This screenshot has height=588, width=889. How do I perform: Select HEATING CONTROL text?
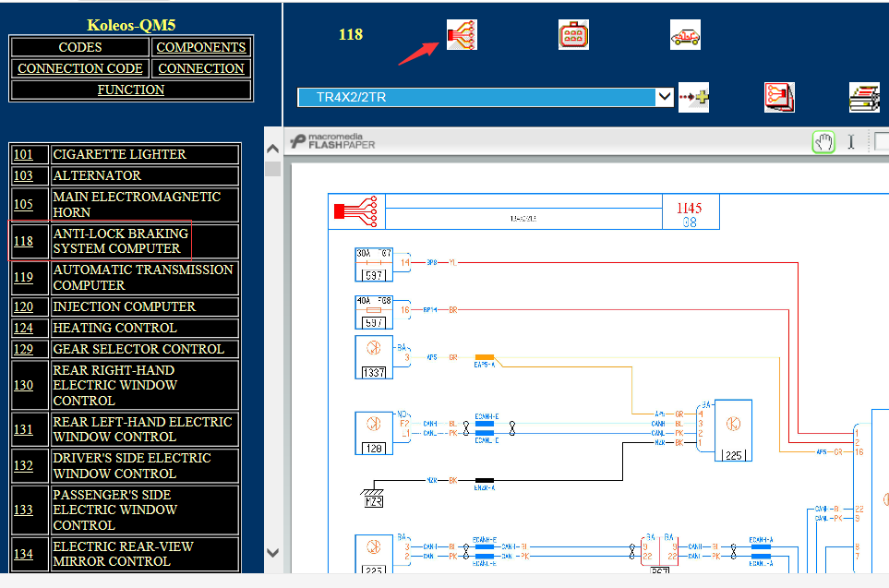point(114,328)
